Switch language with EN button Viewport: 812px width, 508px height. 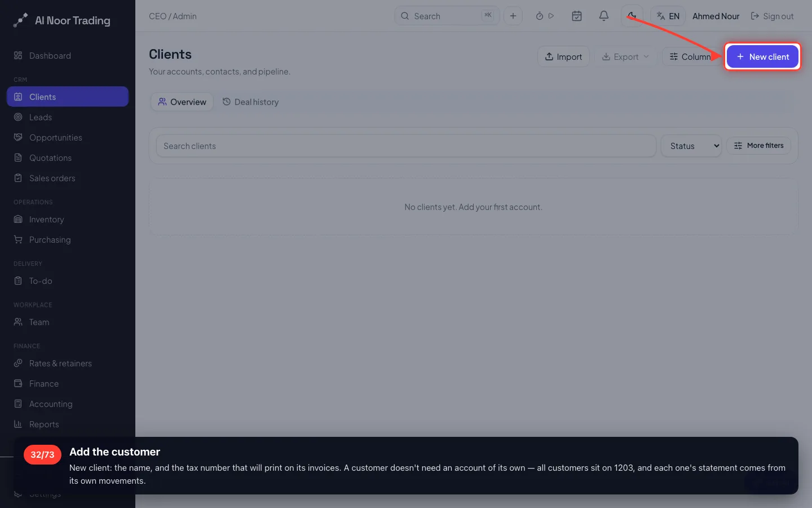668,16
